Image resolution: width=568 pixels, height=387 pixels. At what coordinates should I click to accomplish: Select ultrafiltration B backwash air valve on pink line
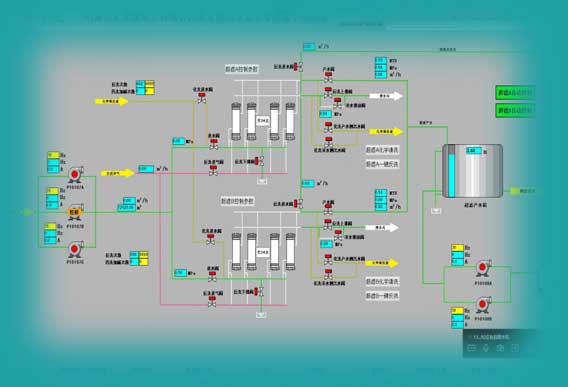point(212,301)
